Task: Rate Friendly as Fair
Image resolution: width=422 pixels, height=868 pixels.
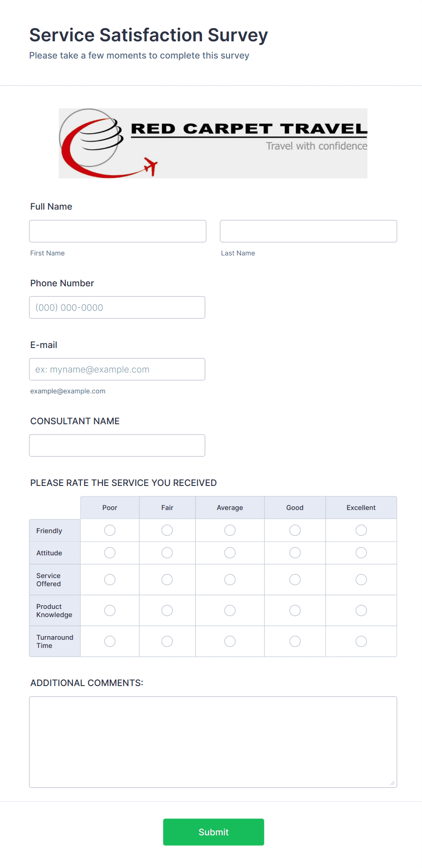Action: (x=167, y=530)
